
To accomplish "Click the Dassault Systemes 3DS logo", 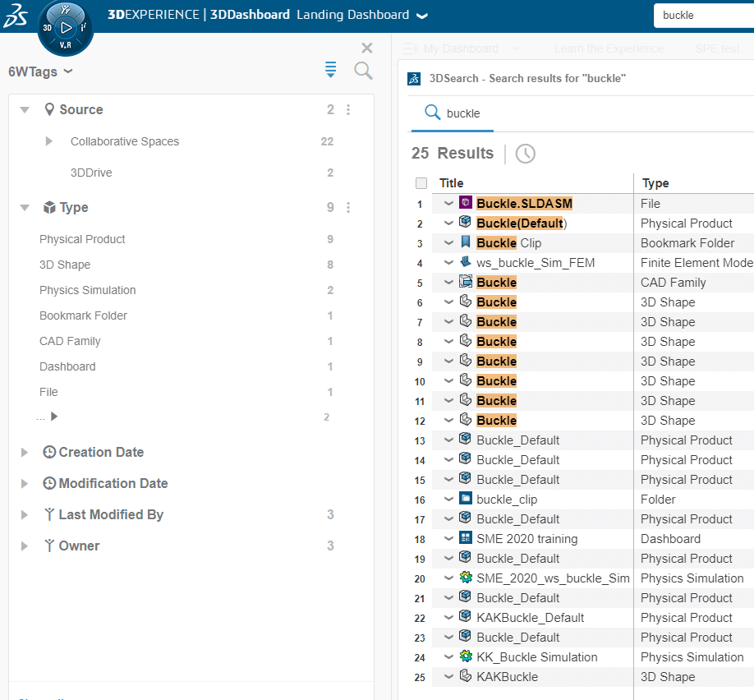I will (15, 15).
